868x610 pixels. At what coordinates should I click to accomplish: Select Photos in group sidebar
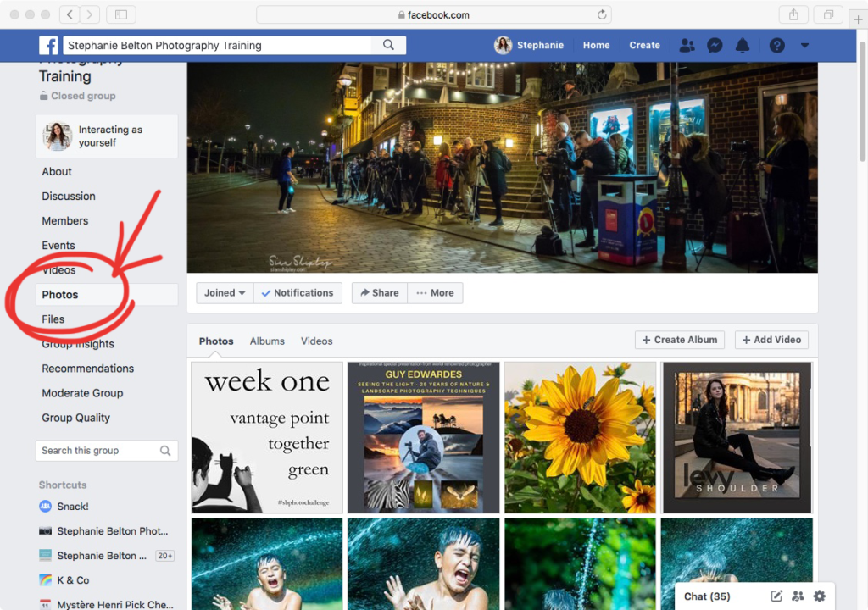[107, 295]
